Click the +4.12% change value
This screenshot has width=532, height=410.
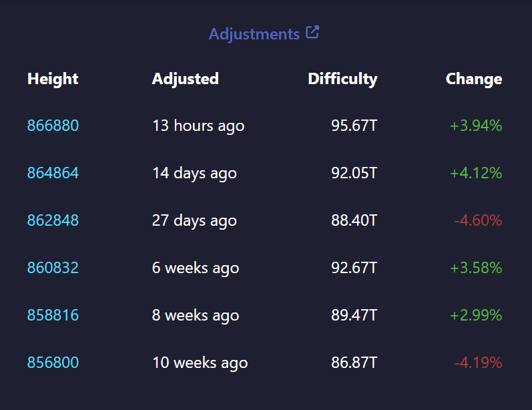point(476,173)
